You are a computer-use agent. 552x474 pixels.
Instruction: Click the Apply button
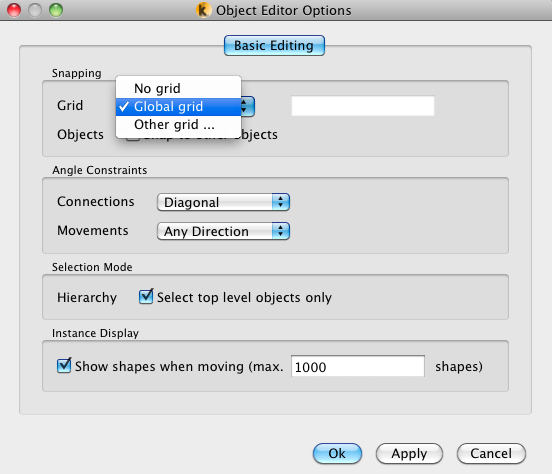click(409, 454)
